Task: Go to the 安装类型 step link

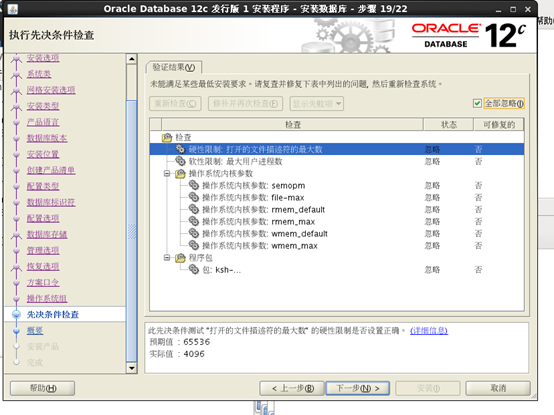Action: tap(43, 106)
